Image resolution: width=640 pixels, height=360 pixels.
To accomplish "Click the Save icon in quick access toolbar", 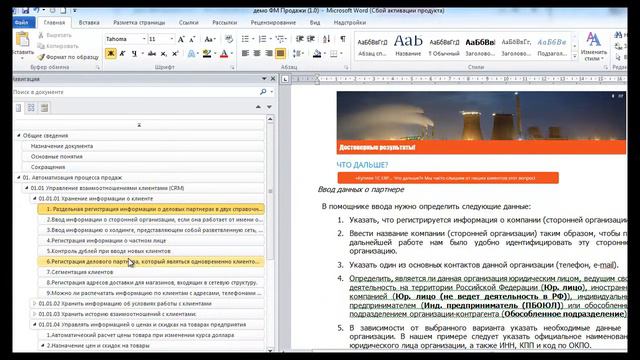I will tap(25, 11).
